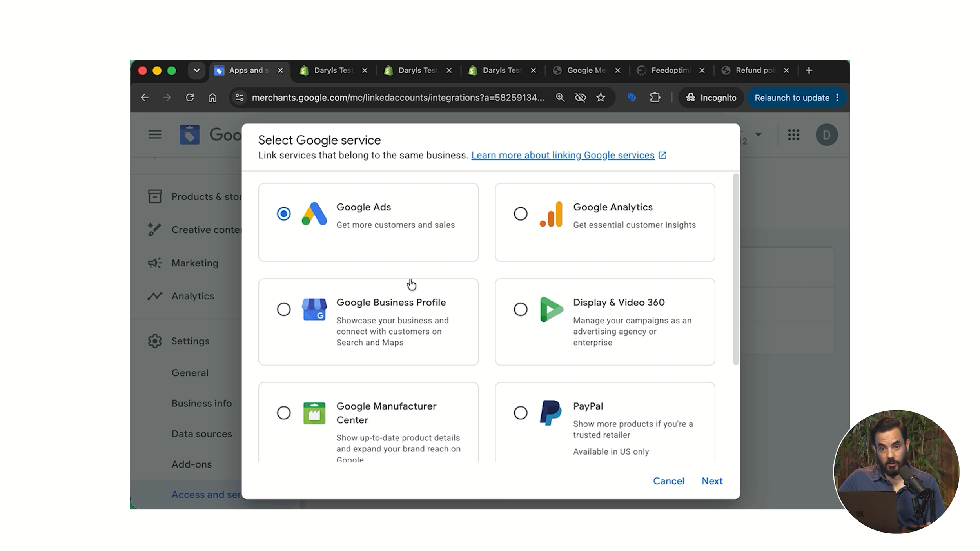
Task: Open the Google apps grid icon
Action: coord(793,135)
